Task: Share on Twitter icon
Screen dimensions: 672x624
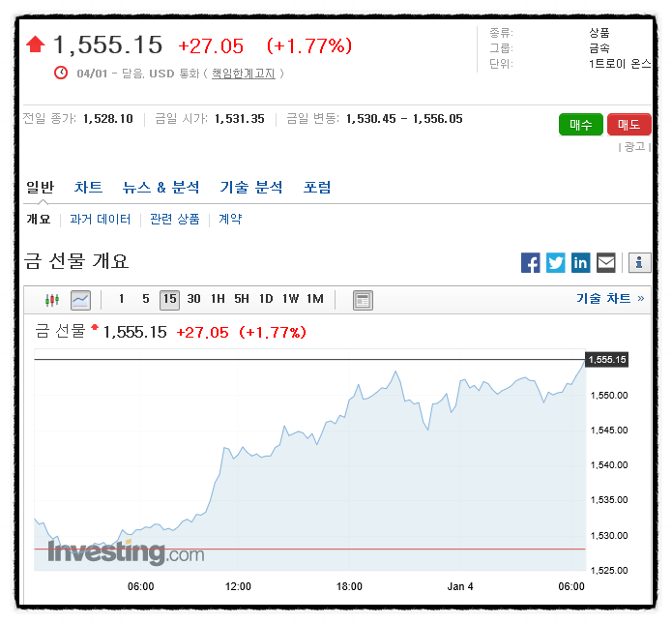Action: (x=555, y=262)
